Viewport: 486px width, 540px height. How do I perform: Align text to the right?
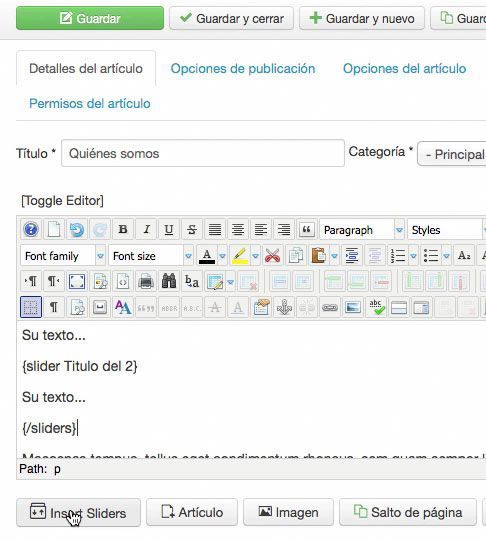coord(284,229)
